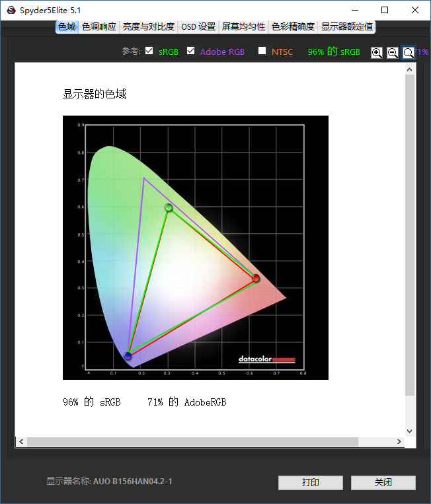Click the horizontal scrollbar right arrow
The width and height of the screenshot is (431, 504).
pyautogui.click(x=399, y=441)
